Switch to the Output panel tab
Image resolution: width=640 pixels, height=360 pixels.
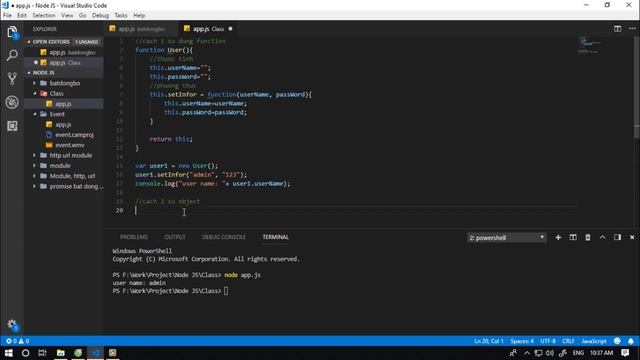175,237
